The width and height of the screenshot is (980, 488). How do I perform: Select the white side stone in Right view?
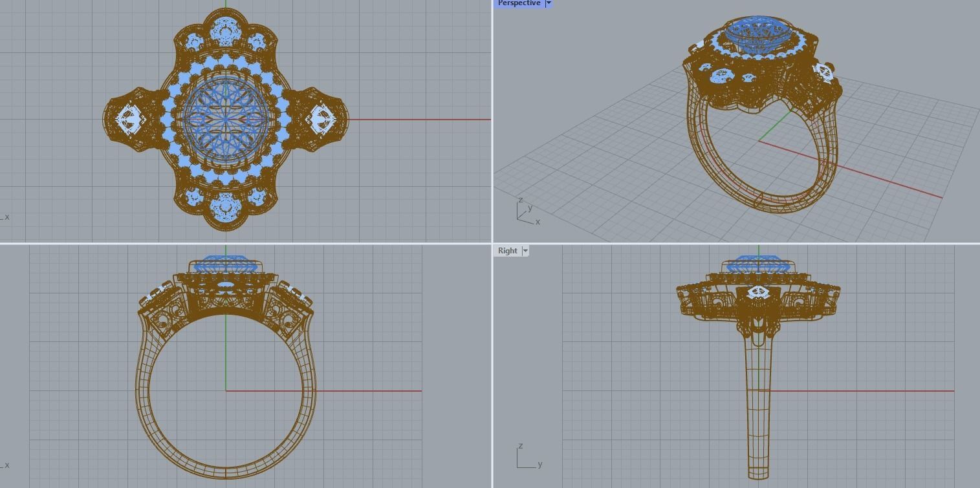[x=757, y=293]
